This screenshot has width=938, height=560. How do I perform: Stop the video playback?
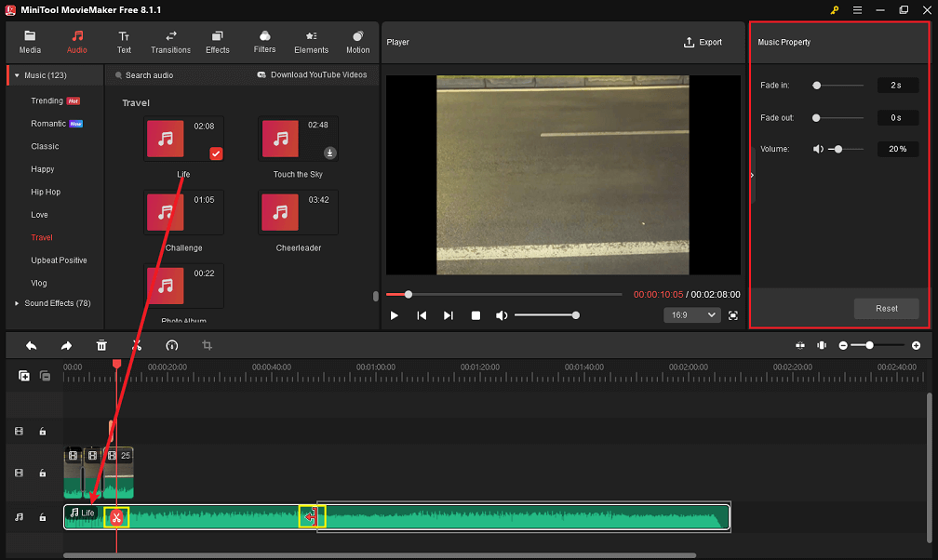point(476,315)
